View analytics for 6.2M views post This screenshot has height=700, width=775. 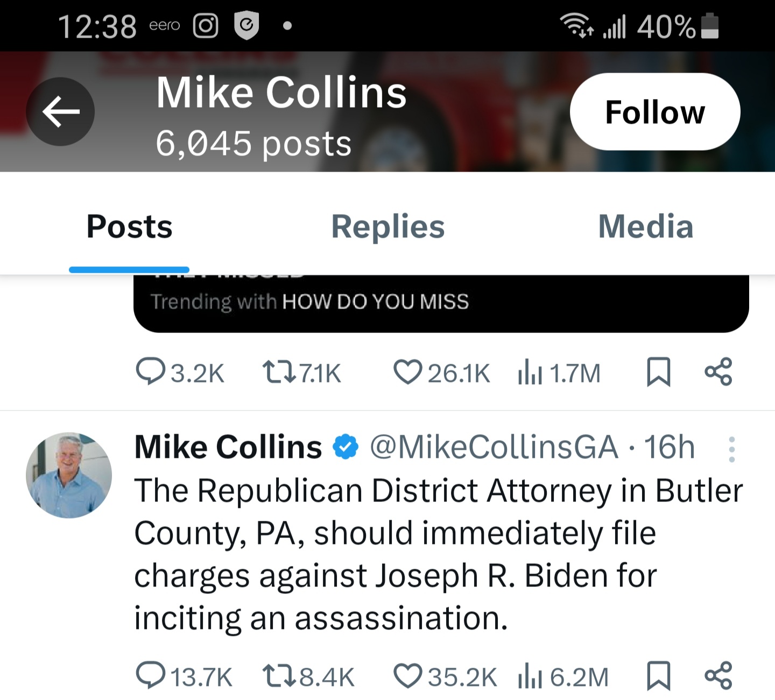[529, 676]
